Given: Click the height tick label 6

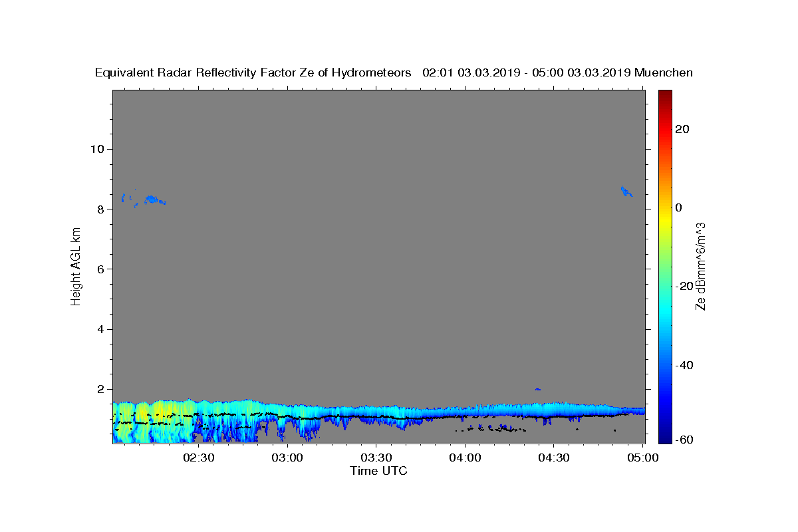Looking at the screenshot, I should pyautogui.click(x=99, y=269).
